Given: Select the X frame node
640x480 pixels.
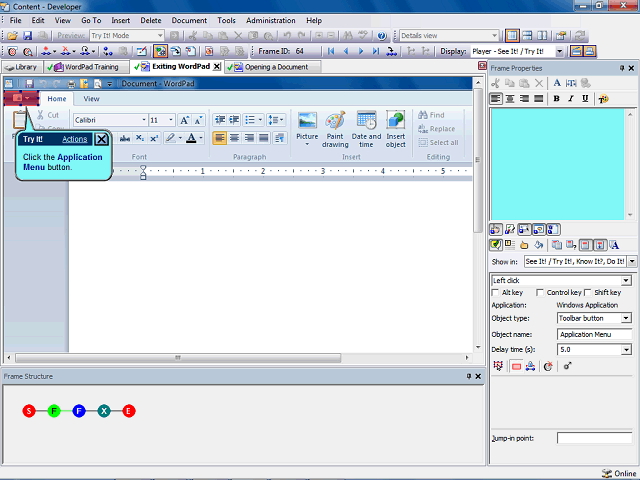Looking at the screenshot, I should point(104,411).
